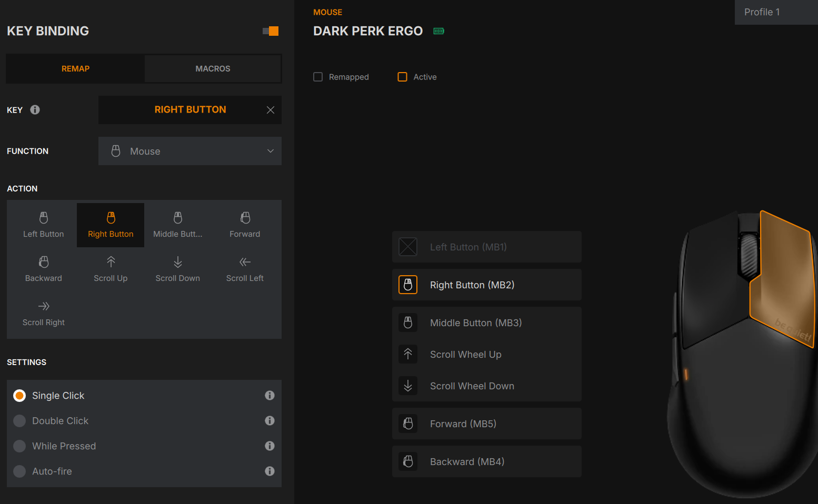This screenshot has width=818, height=504.
Task: Open the Function dropdown showing Mouse
Action: pyautogui.click(x=190, y=151)
